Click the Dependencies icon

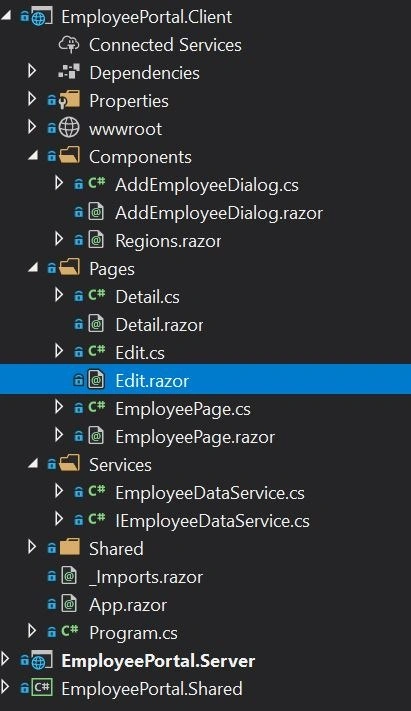(x=69, y=73)
